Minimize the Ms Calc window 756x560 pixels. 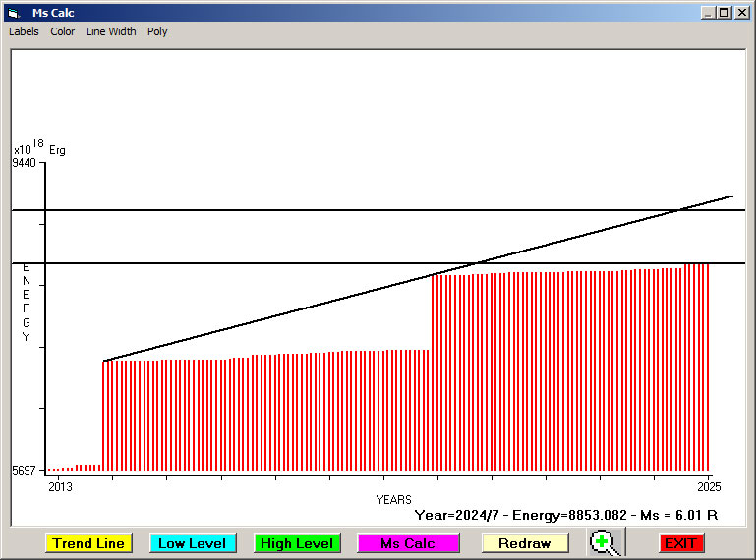point(708,13)
